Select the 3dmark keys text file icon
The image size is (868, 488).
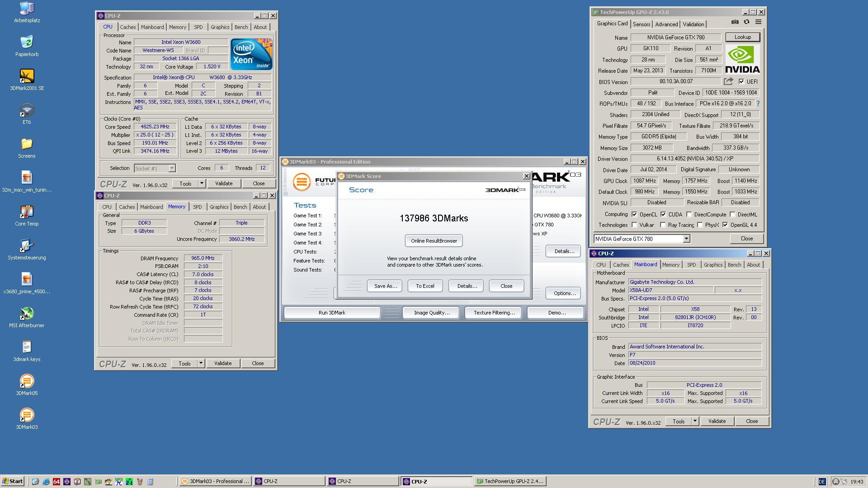(x=27, y=351)
